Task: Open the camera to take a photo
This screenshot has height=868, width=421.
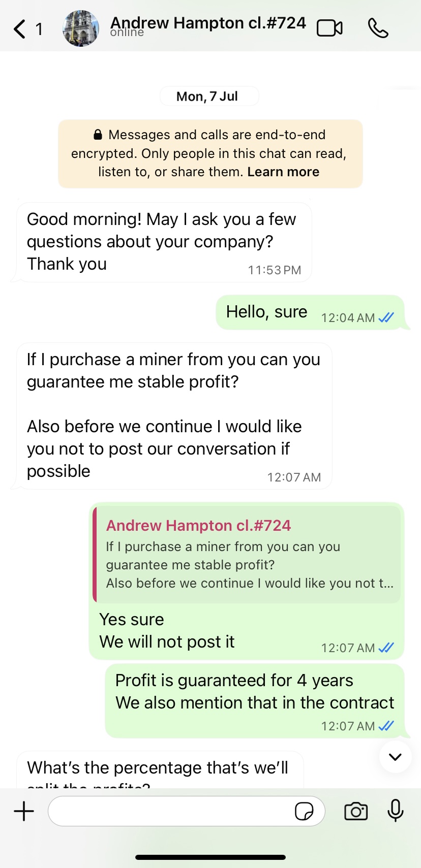Action: 356,811
